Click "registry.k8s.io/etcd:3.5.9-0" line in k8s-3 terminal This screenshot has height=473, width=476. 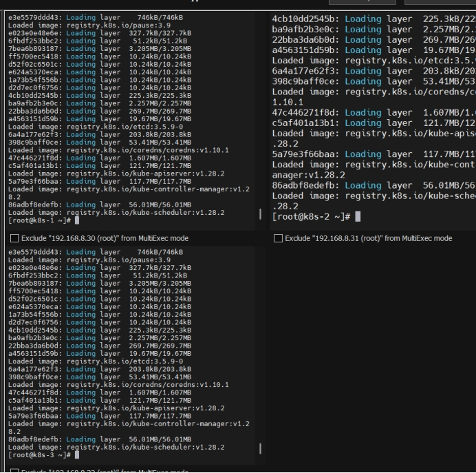96,361
